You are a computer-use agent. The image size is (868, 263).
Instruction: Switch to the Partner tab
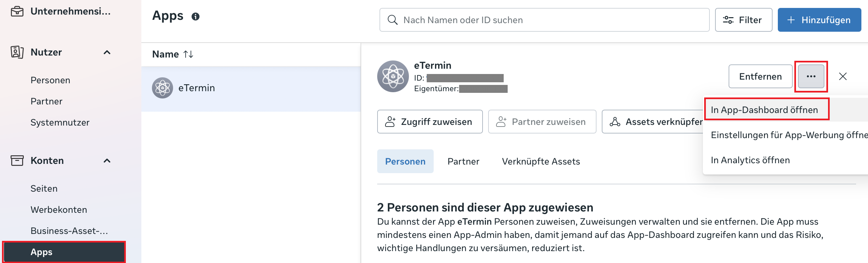[x=463, y=162]
